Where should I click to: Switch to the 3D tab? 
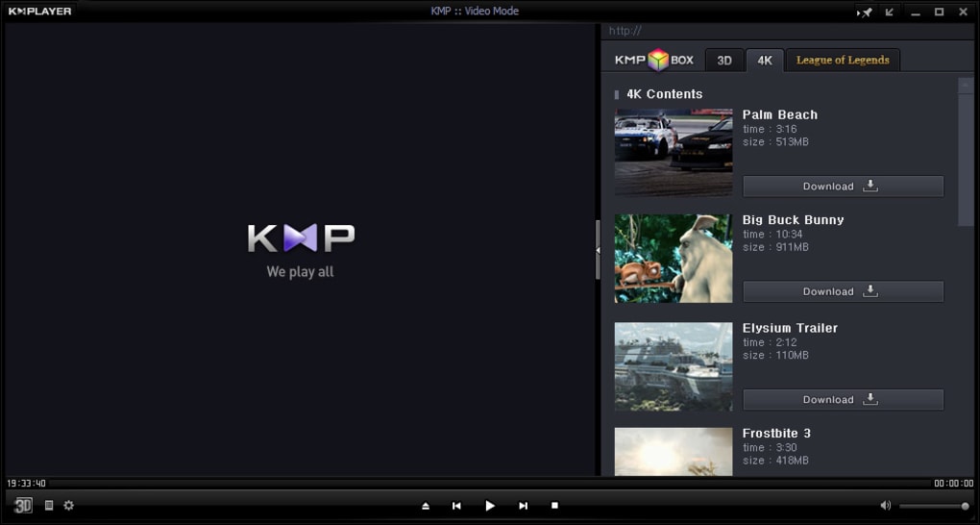point(723,61)
